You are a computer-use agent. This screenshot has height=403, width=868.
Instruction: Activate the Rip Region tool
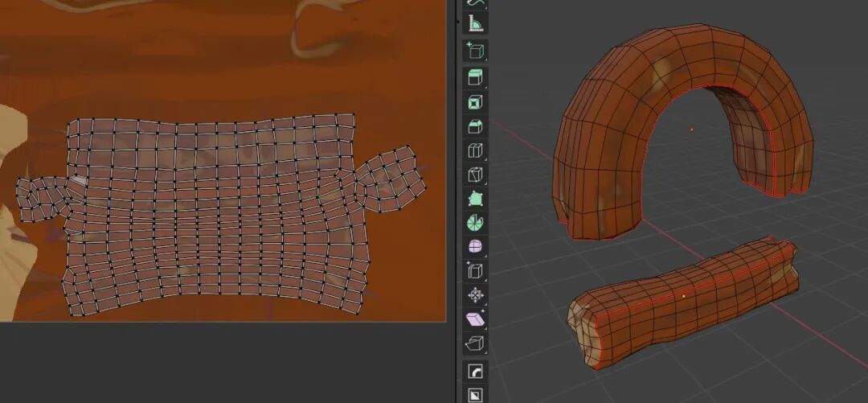476,343
